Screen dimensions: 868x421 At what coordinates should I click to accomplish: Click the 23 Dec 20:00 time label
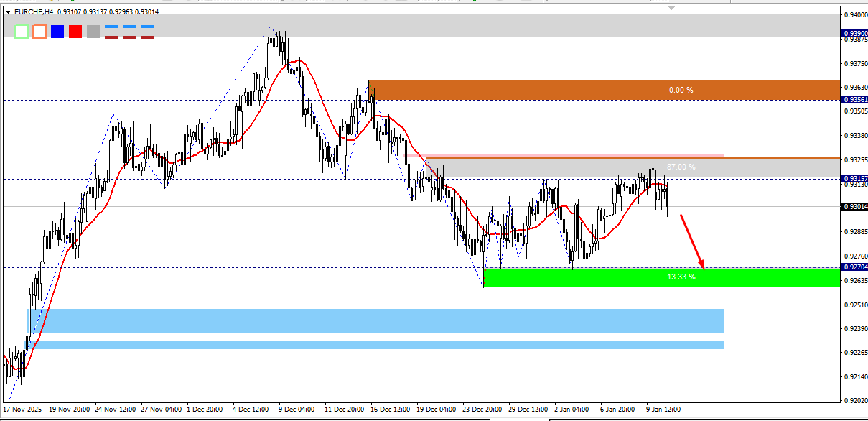(x=483, y=409)
